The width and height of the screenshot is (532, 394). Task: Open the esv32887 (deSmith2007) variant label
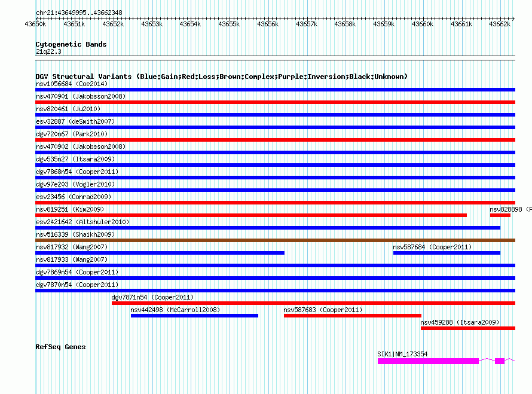point(75,121)
